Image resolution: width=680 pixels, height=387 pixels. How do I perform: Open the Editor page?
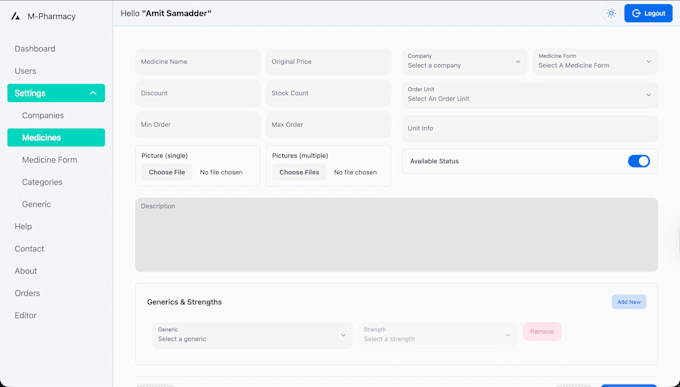tap(25, 315)
